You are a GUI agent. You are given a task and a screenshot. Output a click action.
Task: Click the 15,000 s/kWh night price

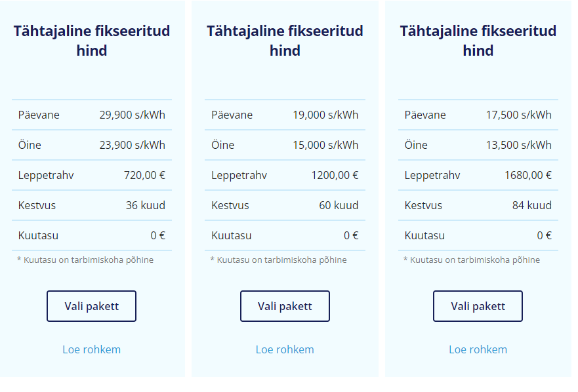(x=325, y=145)
